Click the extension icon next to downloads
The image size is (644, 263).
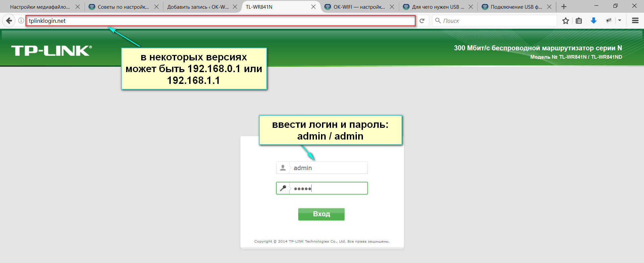click(x=609, y=21)
